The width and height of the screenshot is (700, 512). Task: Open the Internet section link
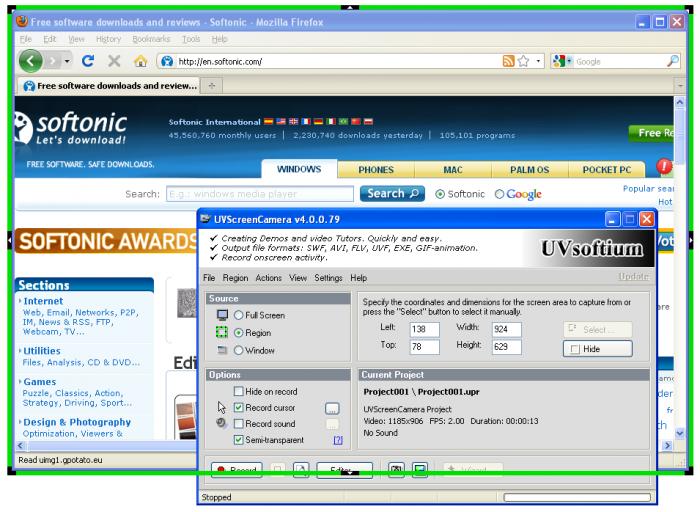[x=43, y=301]
